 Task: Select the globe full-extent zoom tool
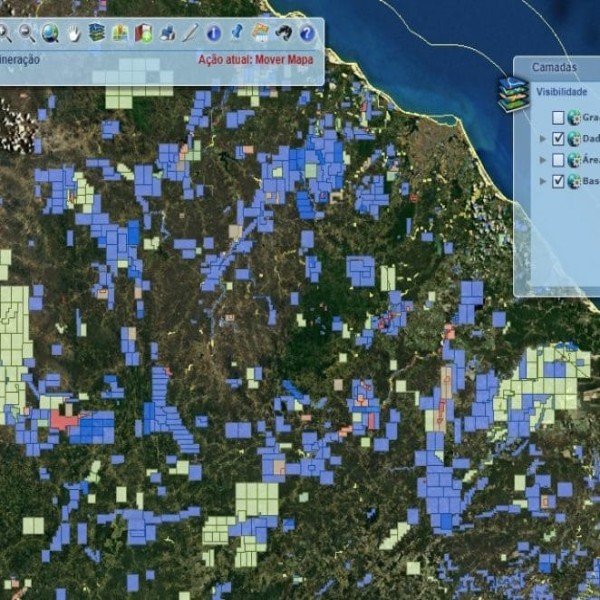(50, 33)
